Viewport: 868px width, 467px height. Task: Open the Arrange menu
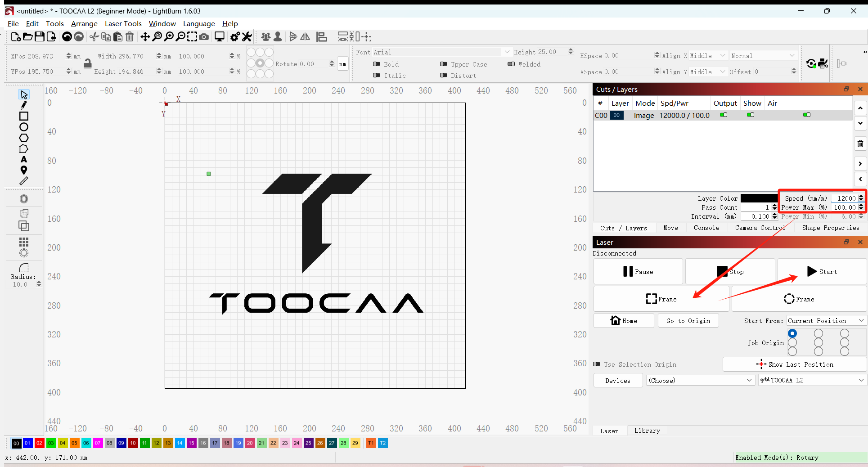tap(84, 23)
